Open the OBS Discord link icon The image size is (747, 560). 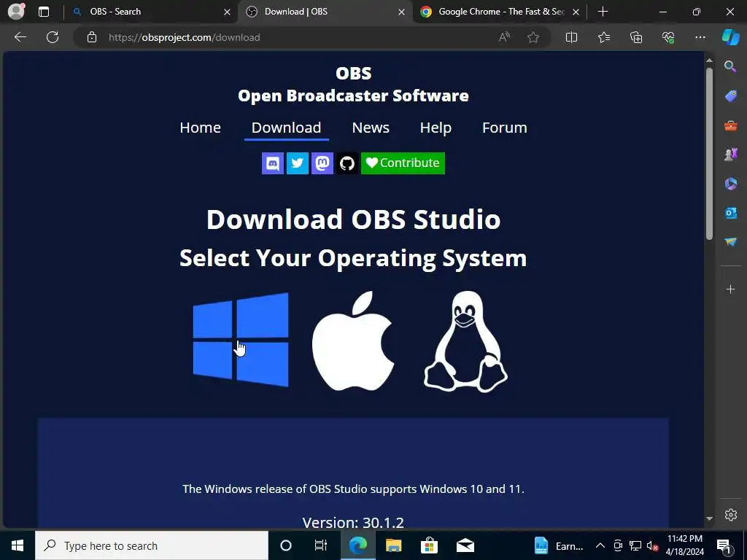(x=273, y=163)
